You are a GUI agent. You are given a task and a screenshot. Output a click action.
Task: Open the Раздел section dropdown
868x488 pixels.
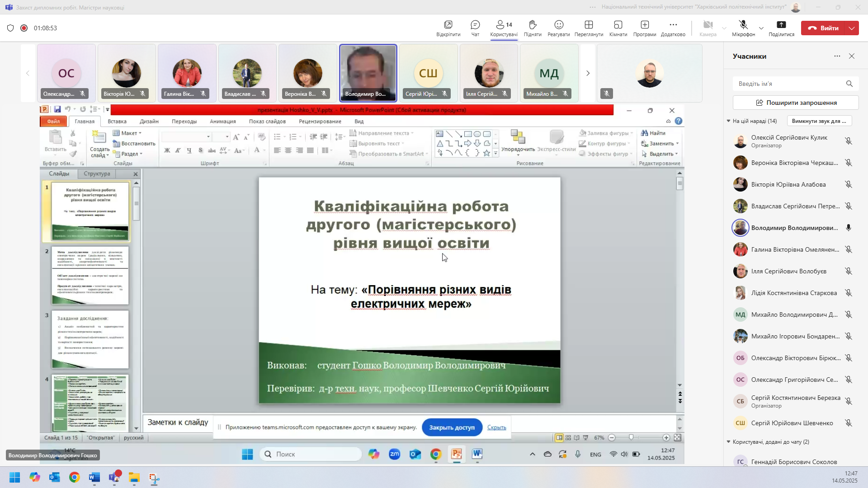point(127,154)
